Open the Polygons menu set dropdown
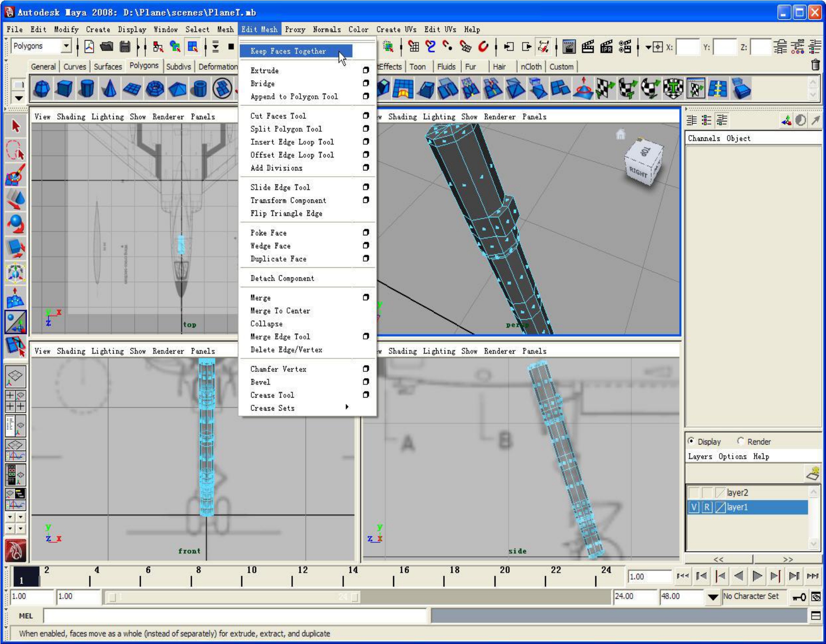The height and width of the screenshot is (644, 826). pyautogui.click(x=66, y=46)
